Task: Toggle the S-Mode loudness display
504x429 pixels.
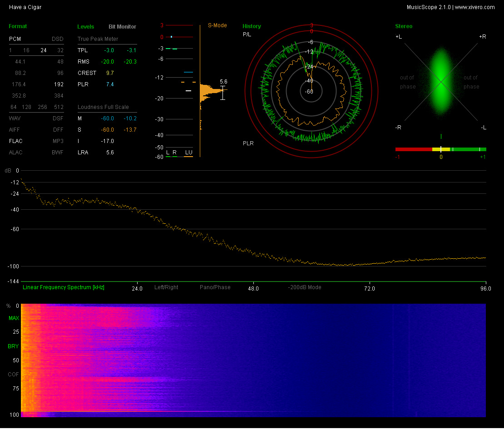Action: coord(217,25)
